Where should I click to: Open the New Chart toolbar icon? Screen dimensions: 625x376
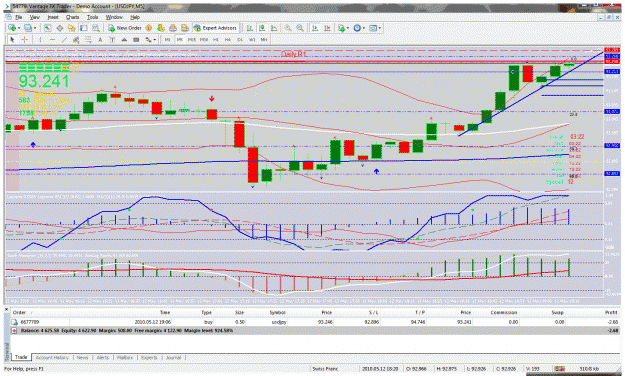12,28
